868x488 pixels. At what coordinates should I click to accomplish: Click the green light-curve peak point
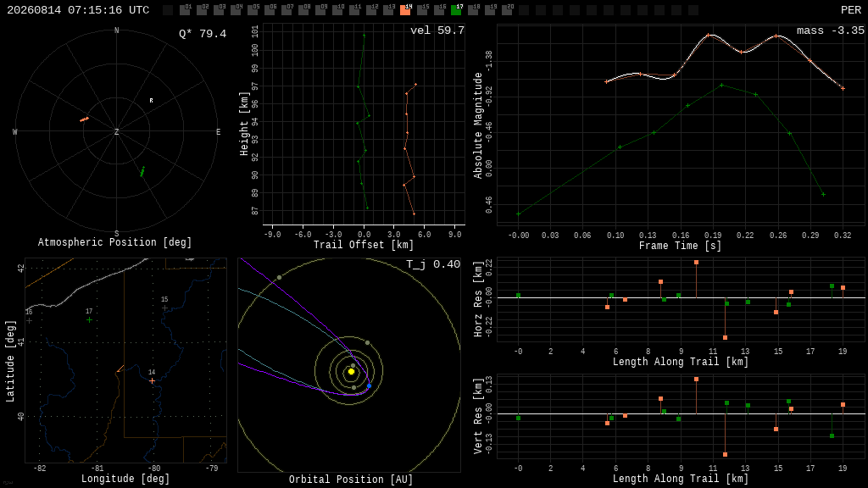722,86
